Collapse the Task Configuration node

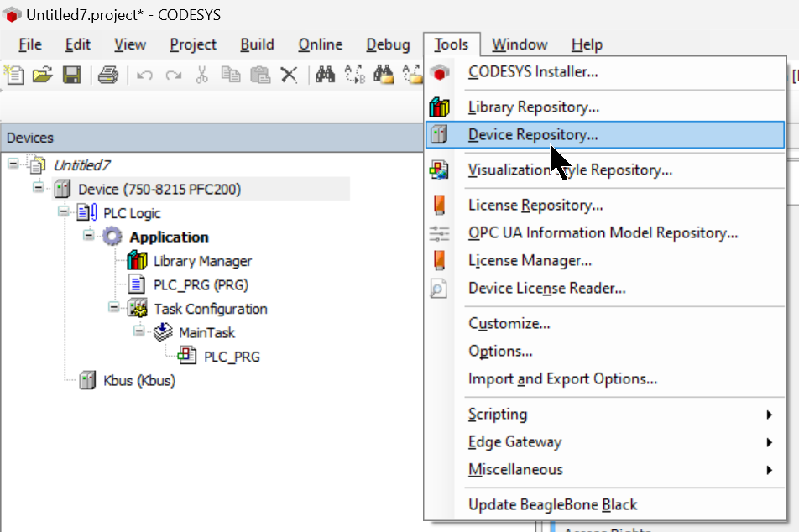tap(113, 307)
